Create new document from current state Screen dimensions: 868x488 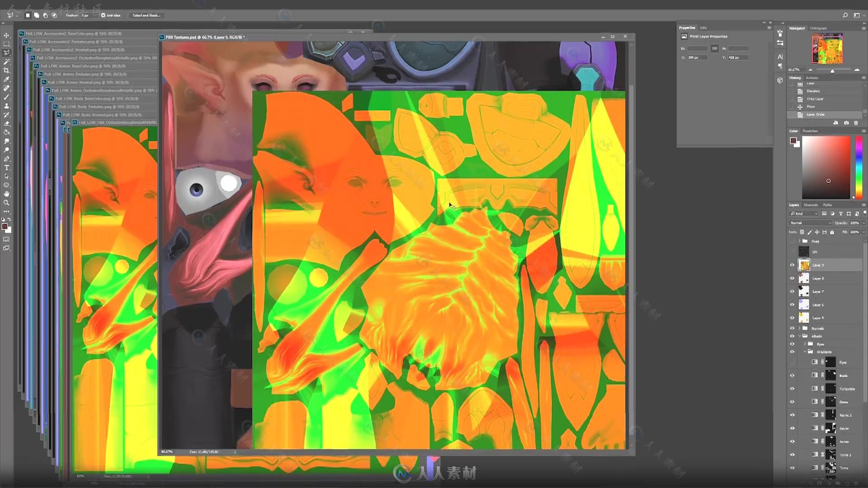(x=836, y=123)
